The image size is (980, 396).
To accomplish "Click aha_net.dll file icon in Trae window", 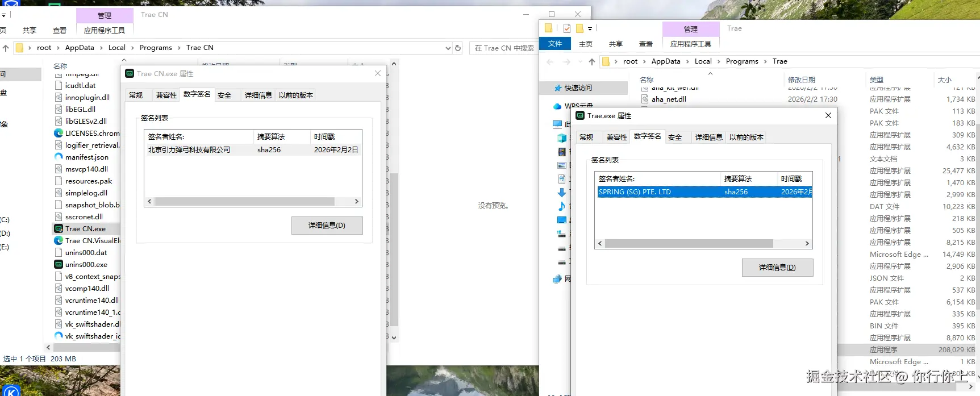I will (x=645, y=99).
